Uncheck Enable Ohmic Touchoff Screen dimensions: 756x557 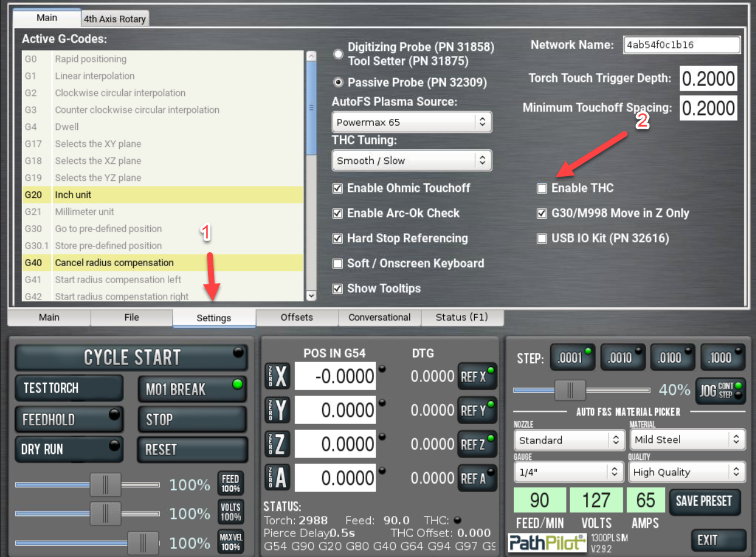coord(337,188)
